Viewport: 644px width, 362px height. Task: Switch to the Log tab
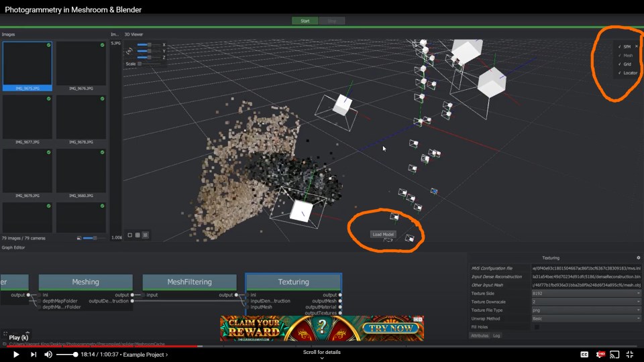[x=496, y=336]
